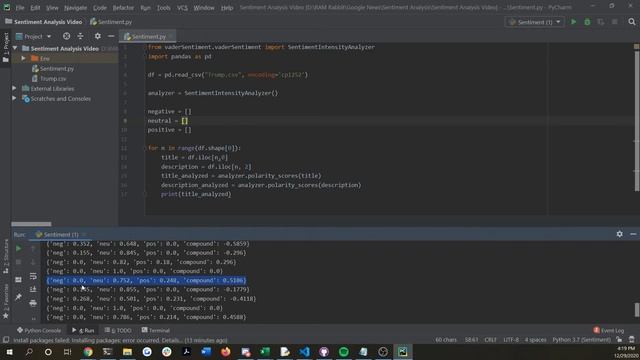Click the Run output vertical scrollbar

[637, 310]
